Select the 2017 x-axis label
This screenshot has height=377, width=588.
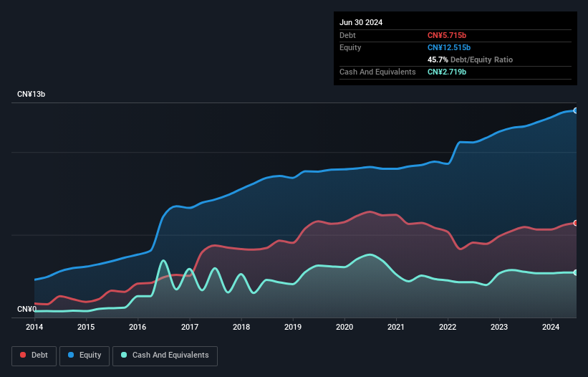point(190,327)
